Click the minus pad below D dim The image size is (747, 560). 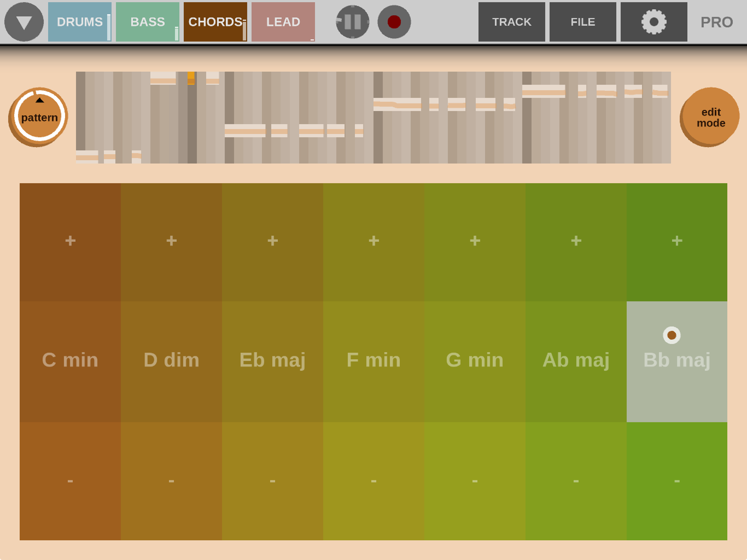point(171,481)
